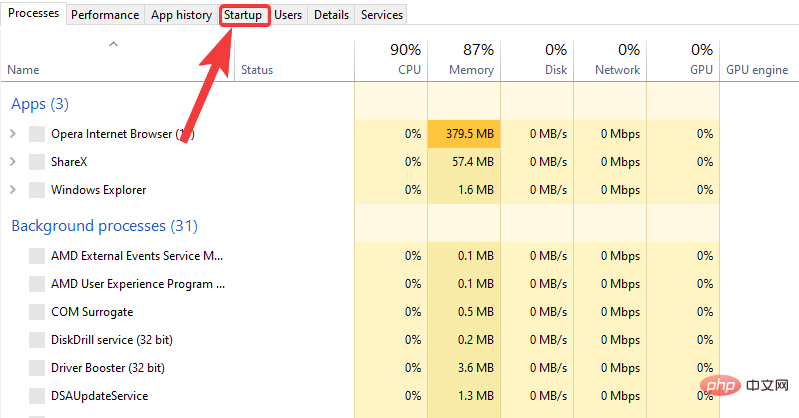Sort by GPU engine column header
The width and height of the screenshot is (799, 418).
757,70
